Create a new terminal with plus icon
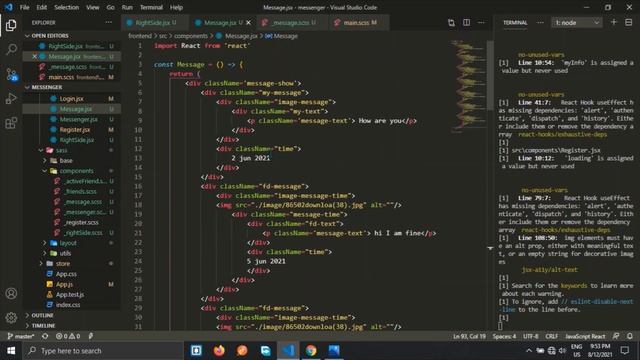The image size is (640, 360). coord(613,22)
